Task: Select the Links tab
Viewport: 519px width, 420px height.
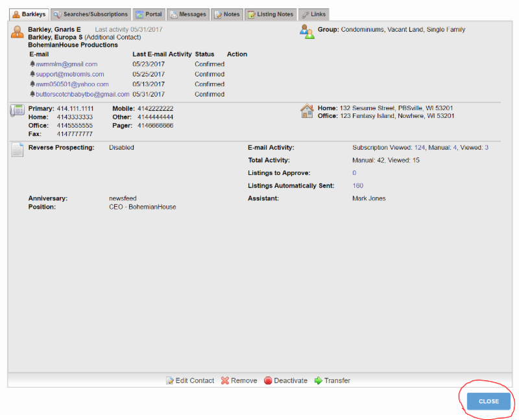Action: point(314,14)
